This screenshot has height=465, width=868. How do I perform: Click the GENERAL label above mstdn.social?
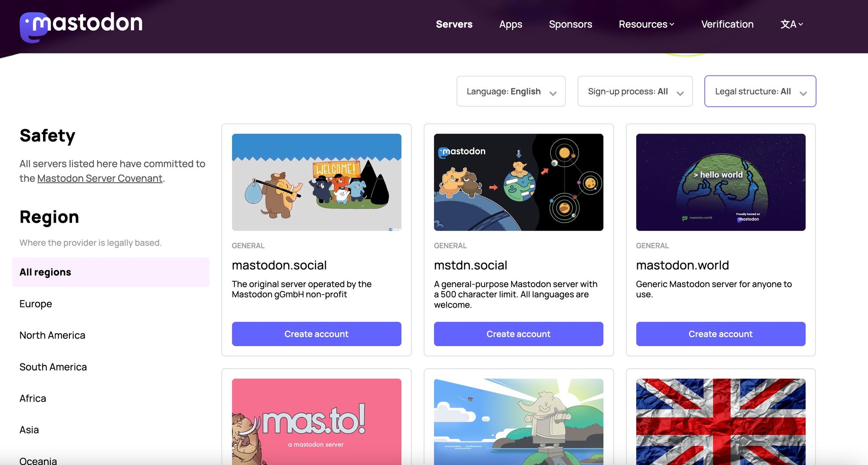[x=450, y=246]
